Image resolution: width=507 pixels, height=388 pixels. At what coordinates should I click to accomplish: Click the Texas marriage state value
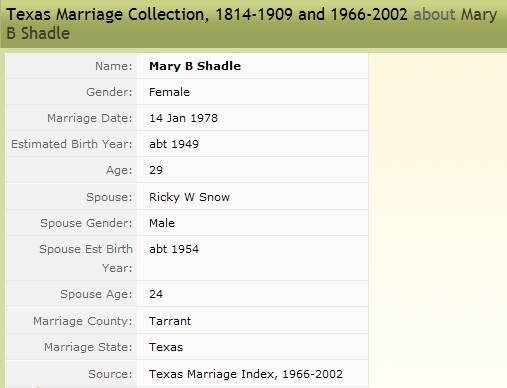click(x=166, y=347)
